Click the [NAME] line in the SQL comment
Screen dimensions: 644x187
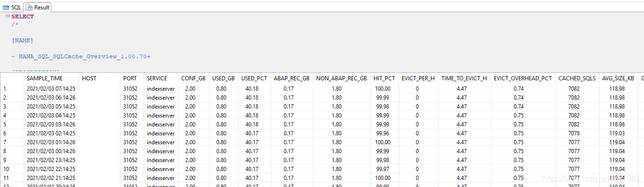pos(22,40)
